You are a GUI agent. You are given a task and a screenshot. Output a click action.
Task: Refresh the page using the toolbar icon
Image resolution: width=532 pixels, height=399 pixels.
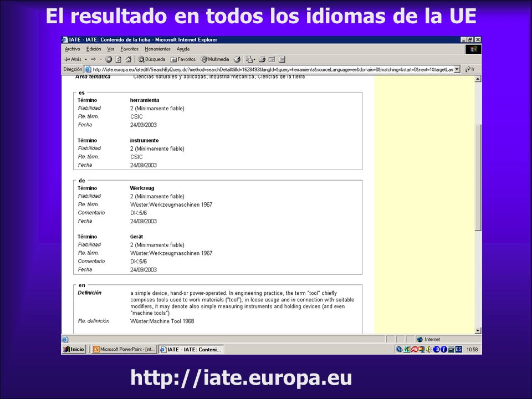[119, 59]
